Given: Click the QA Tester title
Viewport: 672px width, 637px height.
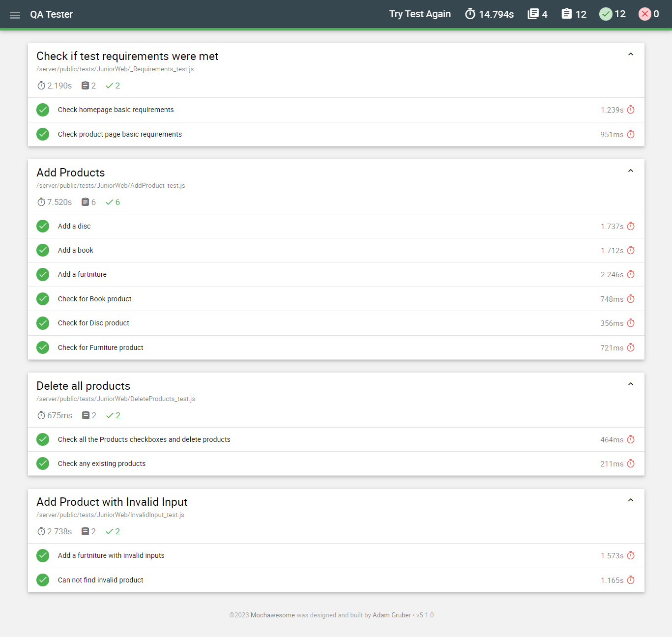Looking at the screenshot, I should pyautogui.click(x=51, y=14).
